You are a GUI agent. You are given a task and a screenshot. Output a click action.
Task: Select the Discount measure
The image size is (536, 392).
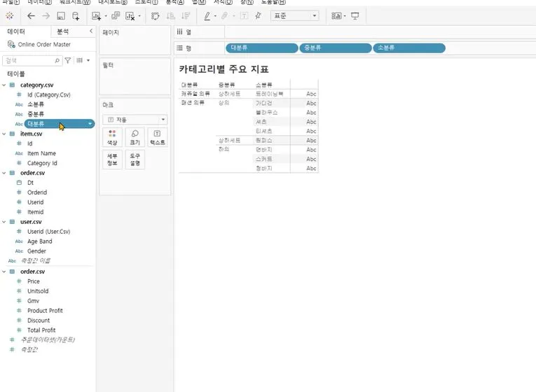39,321
